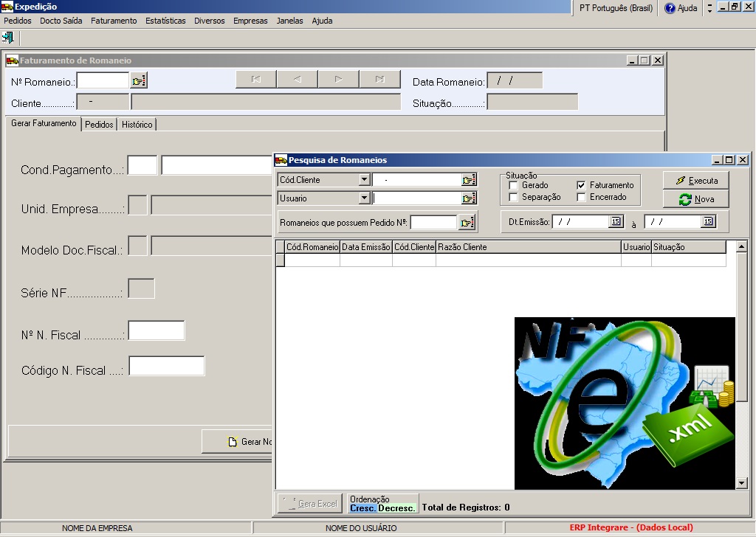The width and height of the screenshot is (756, 537).
Task: Select Decresc. ordering option
Action: [x=397, y=508]
